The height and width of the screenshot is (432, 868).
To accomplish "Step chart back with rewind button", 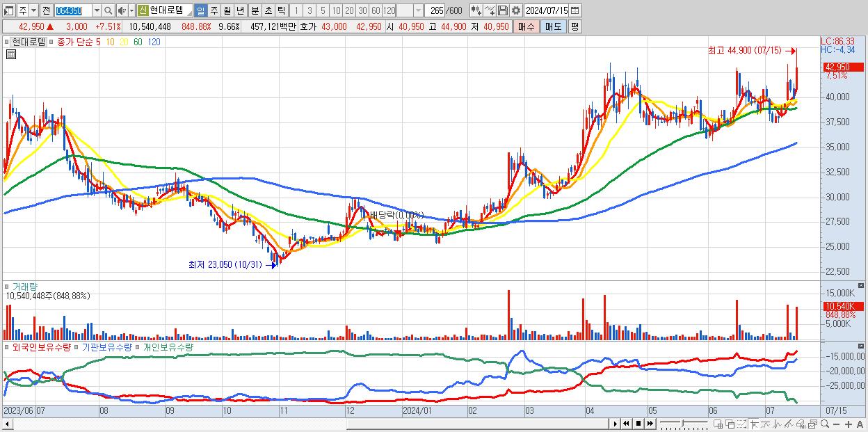I will (x=626, y=424).
